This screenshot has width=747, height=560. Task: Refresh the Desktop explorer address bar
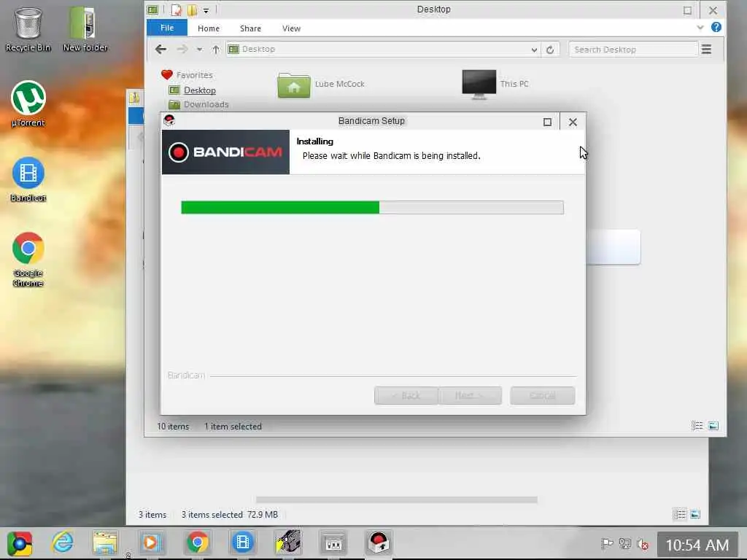point(550,50)
